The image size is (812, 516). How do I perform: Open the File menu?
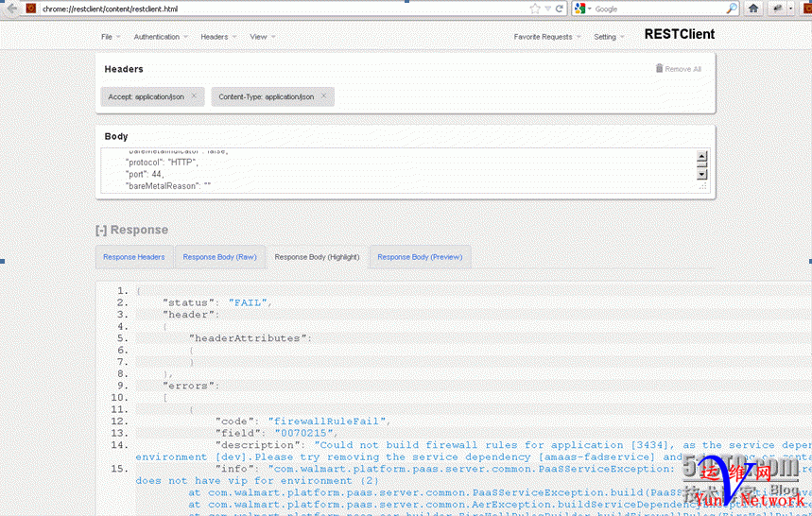pyautogui.click(x=111, y=37)
